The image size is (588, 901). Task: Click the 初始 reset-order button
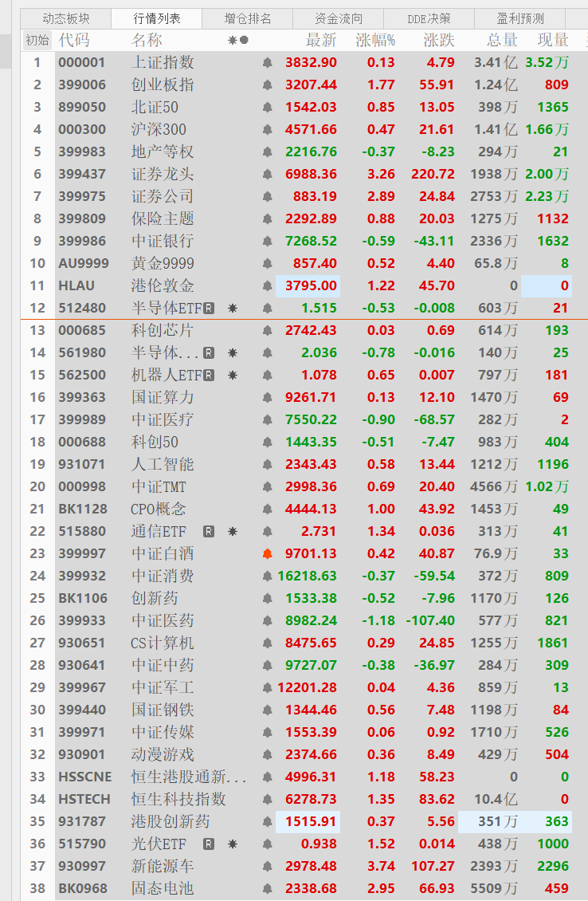click(x=37, y=41)
